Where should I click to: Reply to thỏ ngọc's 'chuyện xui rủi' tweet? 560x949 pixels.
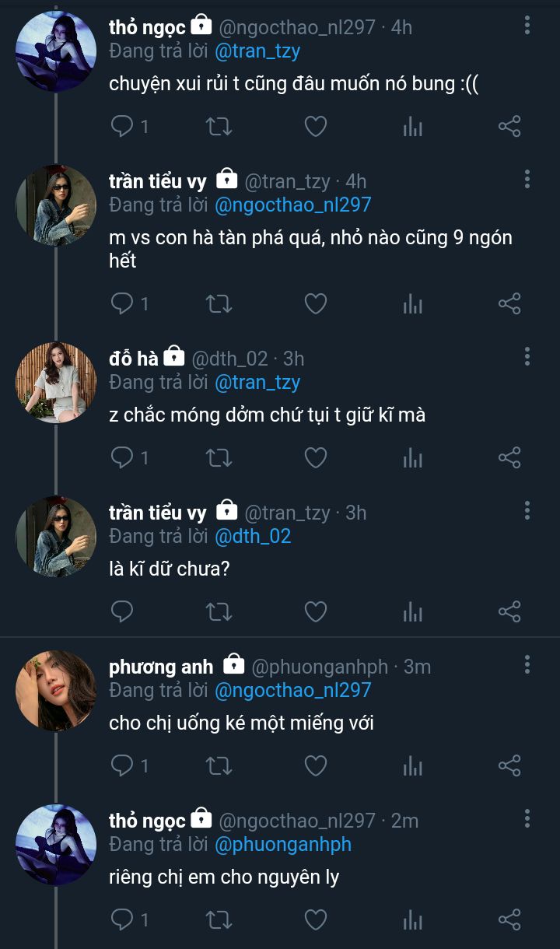[x=122, y=126]
